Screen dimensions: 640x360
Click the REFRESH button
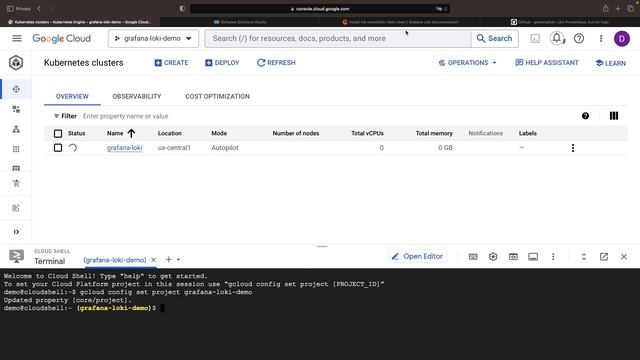pyautogui.click(x=276, y=62)
